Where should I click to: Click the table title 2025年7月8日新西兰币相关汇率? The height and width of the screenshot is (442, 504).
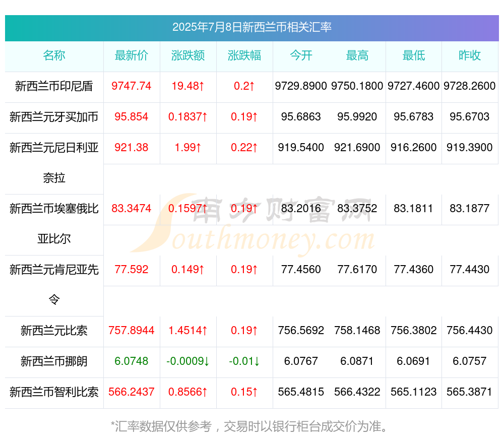tap(251, 27)
